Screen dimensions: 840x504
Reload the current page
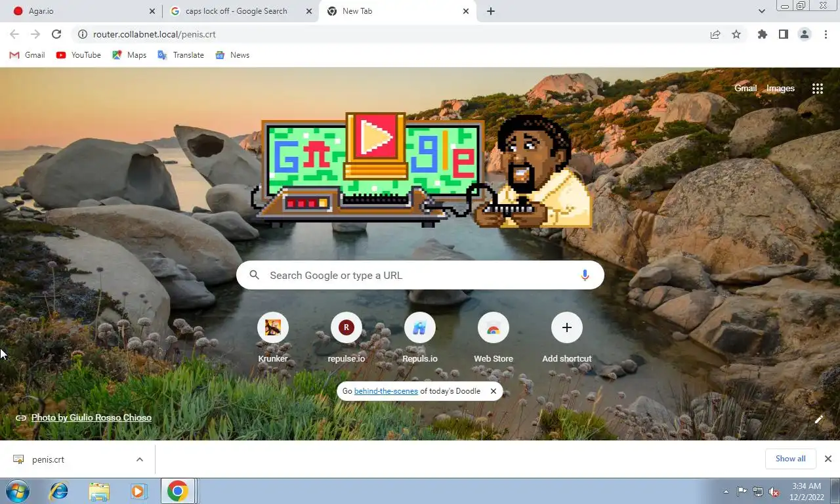(56, 34)
